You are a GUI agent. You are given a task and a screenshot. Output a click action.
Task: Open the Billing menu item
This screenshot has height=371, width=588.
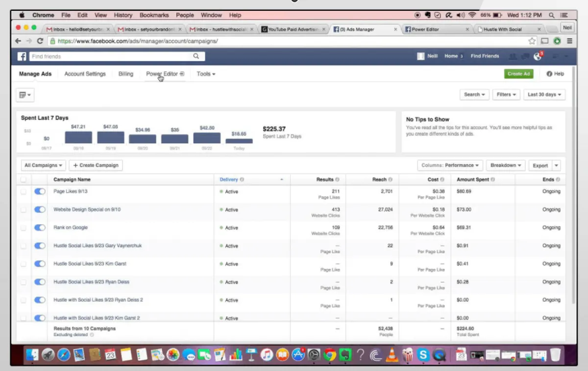(x=126, y=74)
